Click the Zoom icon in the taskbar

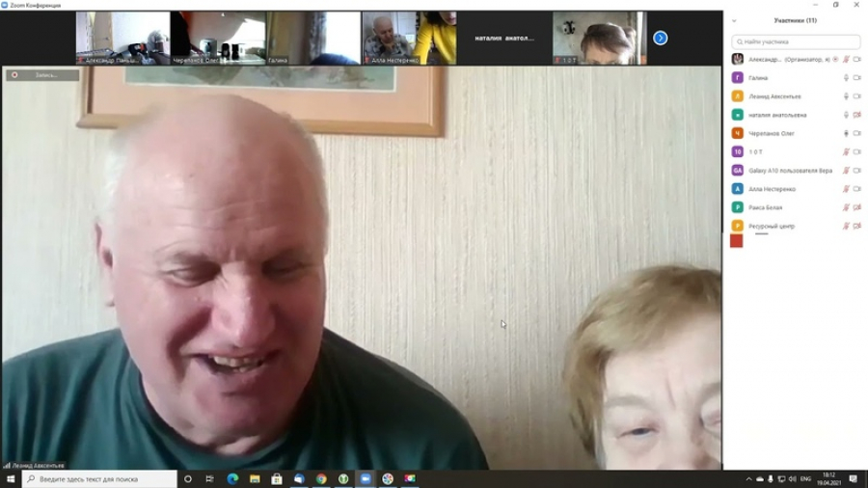pyautogui.click(x=366, y=478)
